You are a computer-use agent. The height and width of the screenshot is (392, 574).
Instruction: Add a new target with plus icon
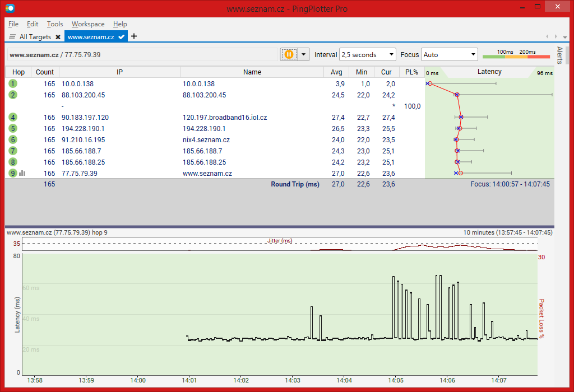tap(134, 36)
